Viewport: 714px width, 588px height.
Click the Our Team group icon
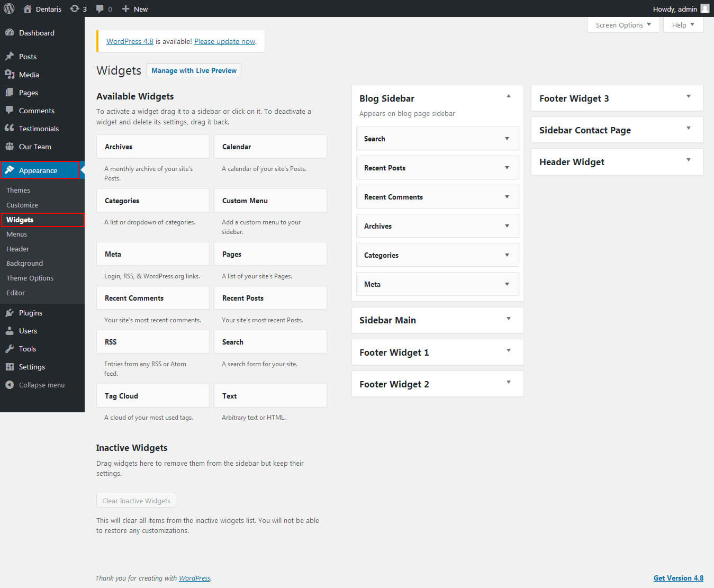pyautogui.click(x=10, y=146)
